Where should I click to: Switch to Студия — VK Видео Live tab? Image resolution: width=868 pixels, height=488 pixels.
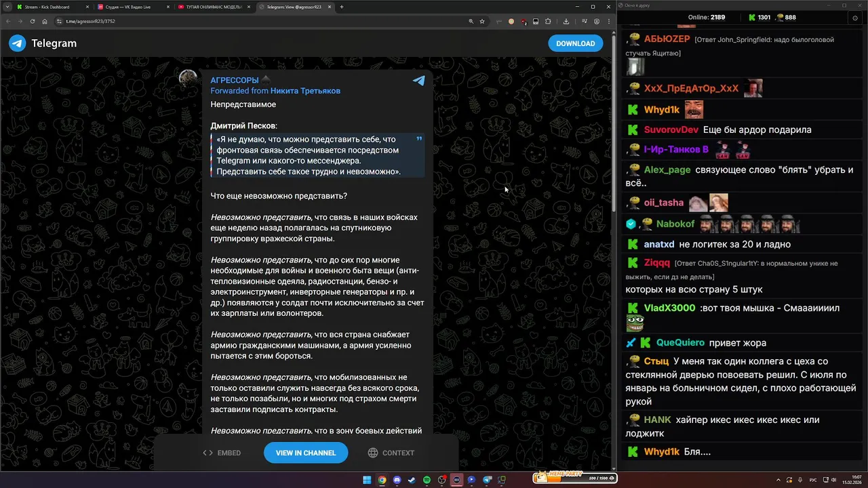134,7
